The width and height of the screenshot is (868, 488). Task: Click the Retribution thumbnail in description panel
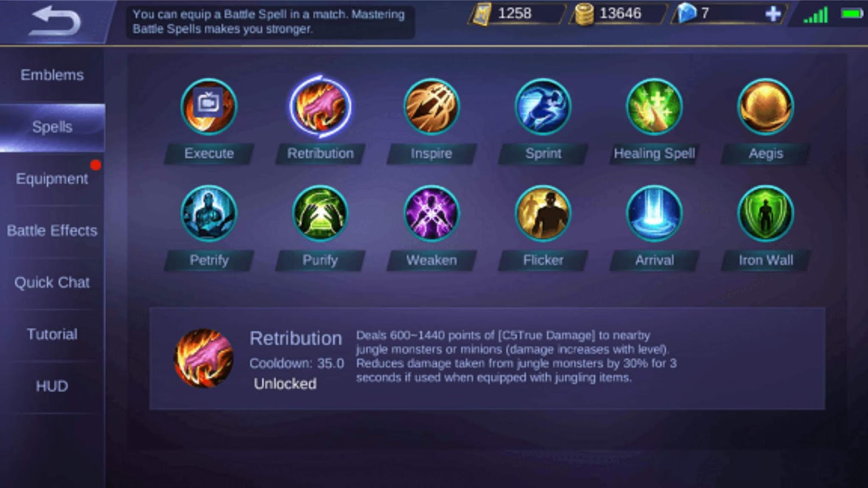[203, 358]
